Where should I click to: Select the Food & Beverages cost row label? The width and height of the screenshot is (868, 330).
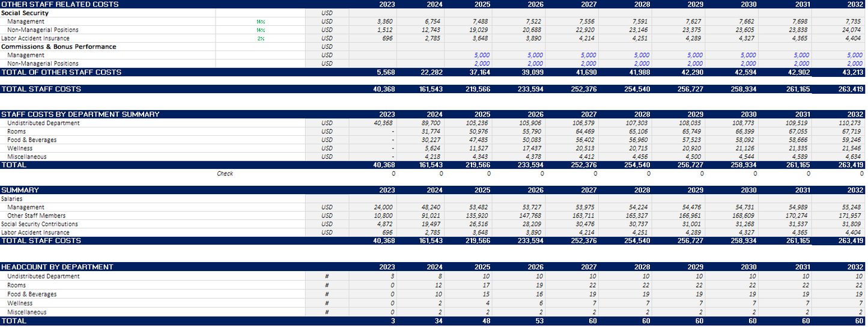click(32, 140)
